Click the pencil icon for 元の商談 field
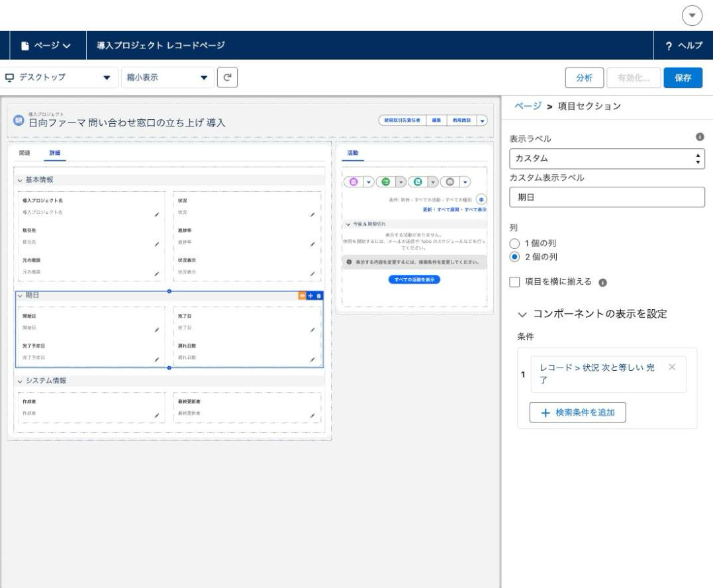 157,273
